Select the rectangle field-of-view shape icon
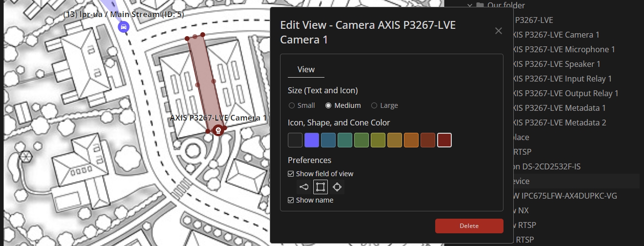Screen dimensions: 644x246 tap(321, 186)
